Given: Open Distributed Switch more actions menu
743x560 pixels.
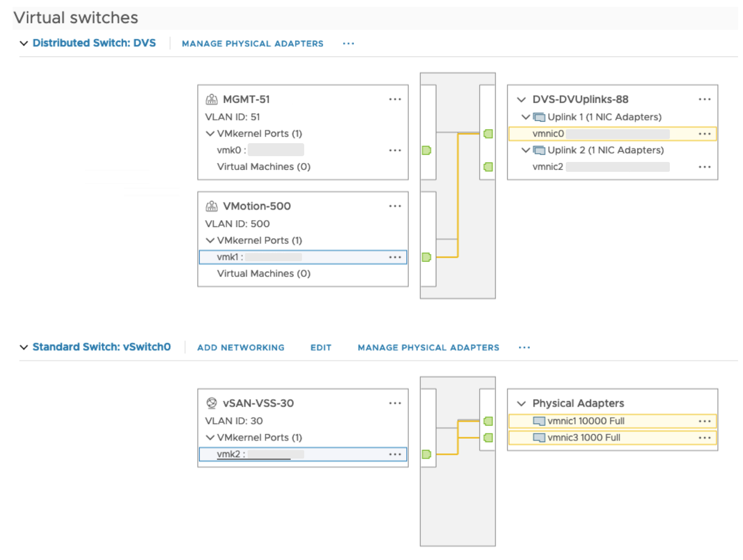Looking at the screenshot, I should [348, 44].
